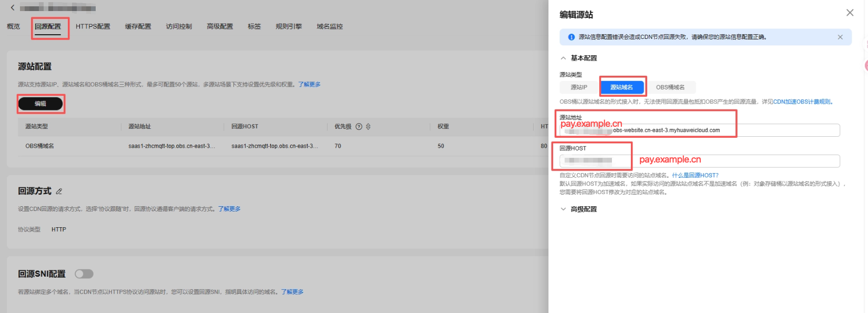Click the 编辑 button under 源站配置
Screen dimensions: 868x313
click(40, 104)
